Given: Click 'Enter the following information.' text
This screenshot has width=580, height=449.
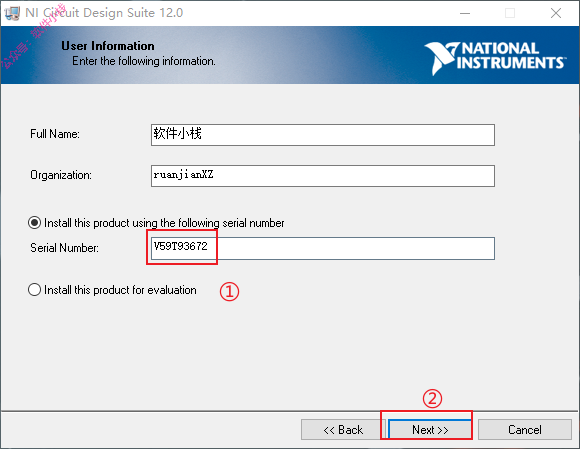Looking at the screenshot, I should point(144,61).
